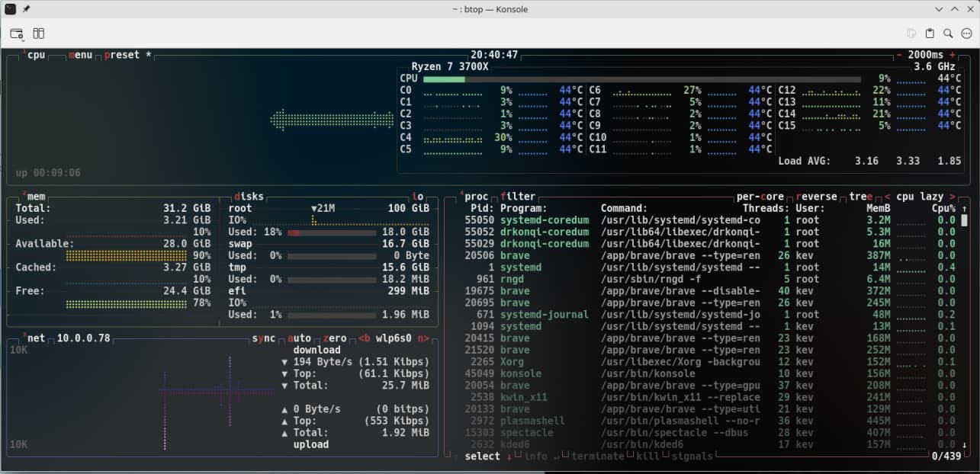This screenshot has height=474, width=980.
Task: Click the red down arrow beside select
Action: [509, 456]
